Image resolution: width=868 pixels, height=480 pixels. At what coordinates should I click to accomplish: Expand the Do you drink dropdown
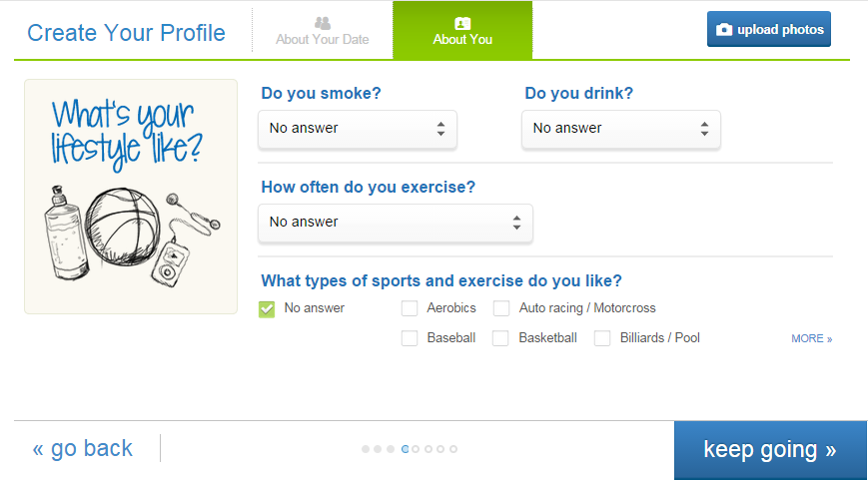point(620,129)
